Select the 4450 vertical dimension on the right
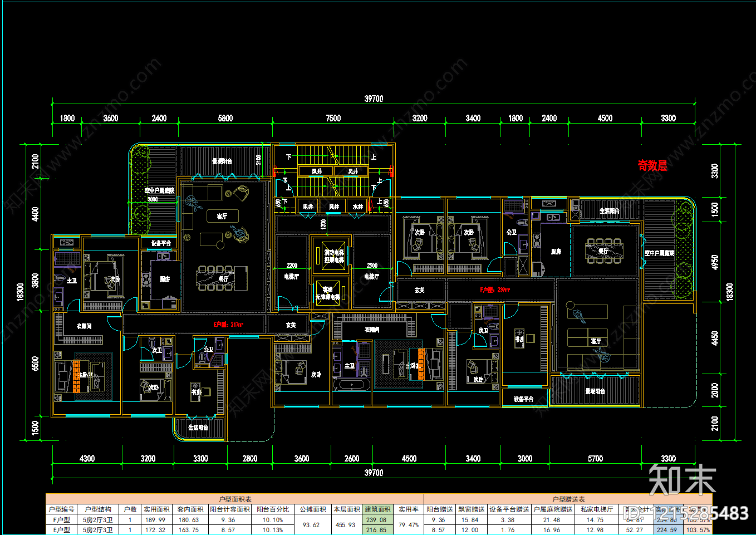The width and height of the screenshot is (756, 535). (x=715, y=338)
